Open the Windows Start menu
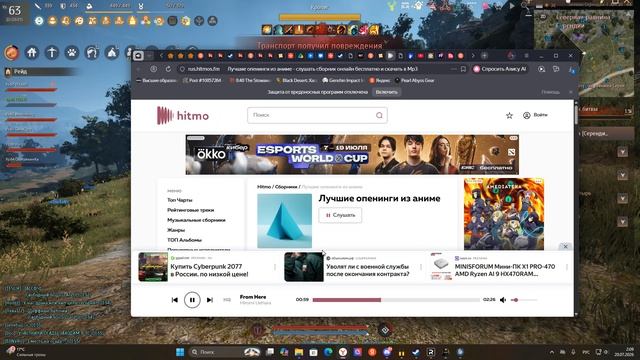The width and height of the screenshot is (640, 360). click(180, 352)
